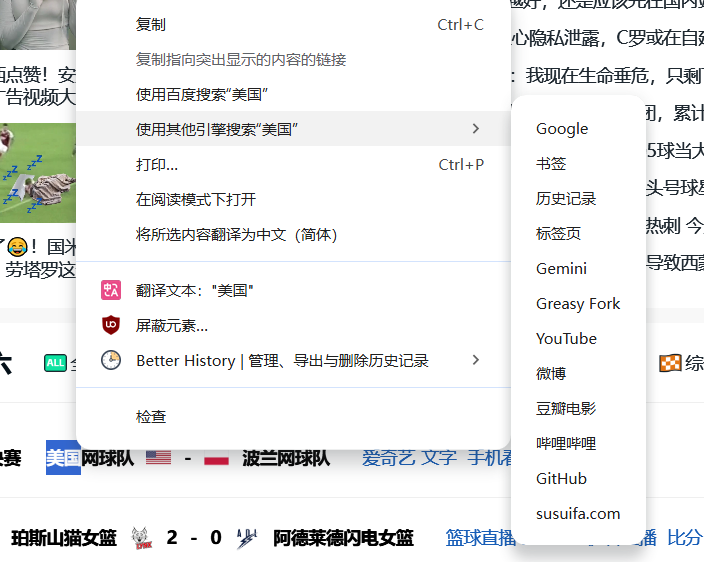This screenshot has width=704, height=562.
Task: Click the Poland flag icon
Action: pos(216,460)
